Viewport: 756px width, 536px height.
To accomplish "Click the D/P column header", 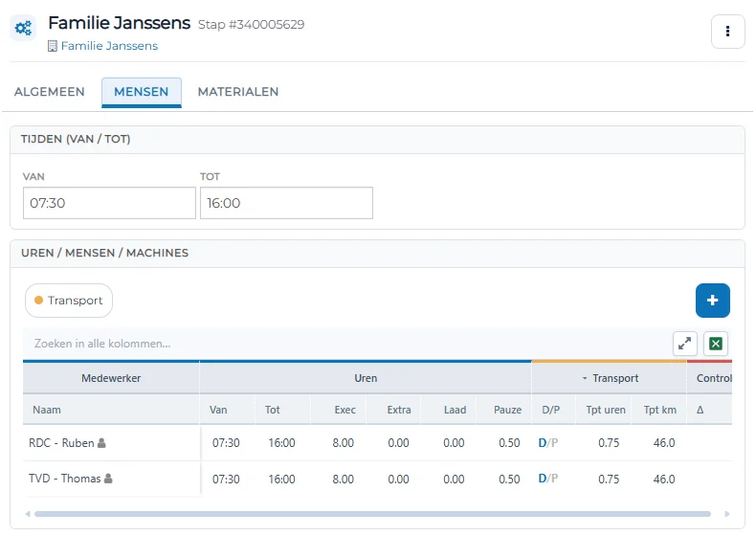I will (553, 410).
